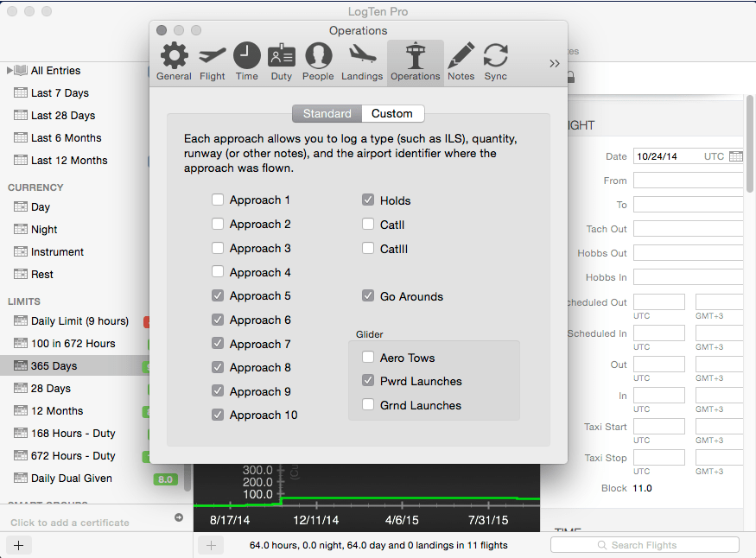The width and height of the screenshot is (756, 558).
Task: Disable Approach 5 checkbox
Action: click(x=218, y=295)
